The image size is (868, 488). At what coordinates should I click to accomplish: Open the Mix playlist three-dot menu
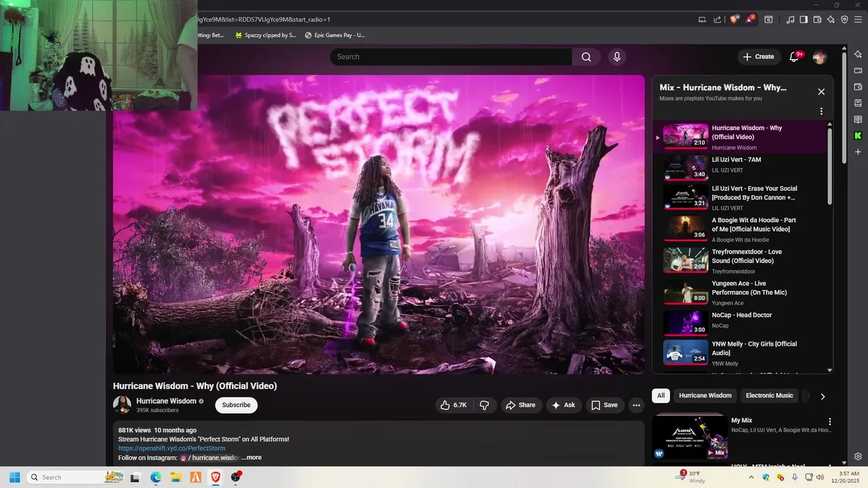tap(821, 111)
